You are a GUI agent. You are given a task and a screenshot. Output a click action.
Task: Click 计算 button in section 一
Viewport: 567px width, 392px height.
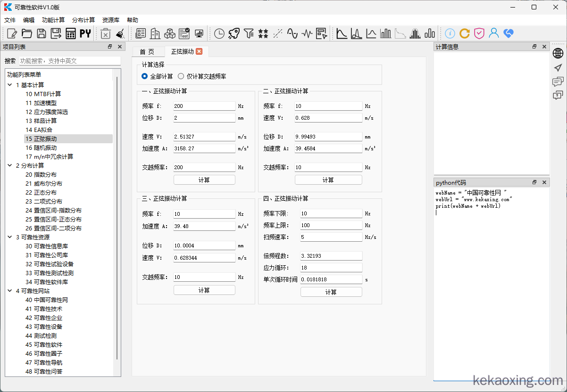(x=204, y=180)
